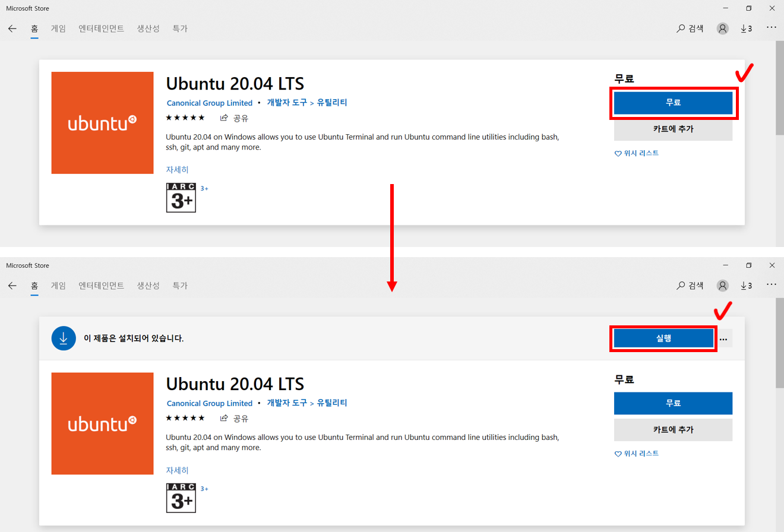The image size is (784, 532).
Task: Click the 3+ rating link in lower window
Action: click(204, 489)
